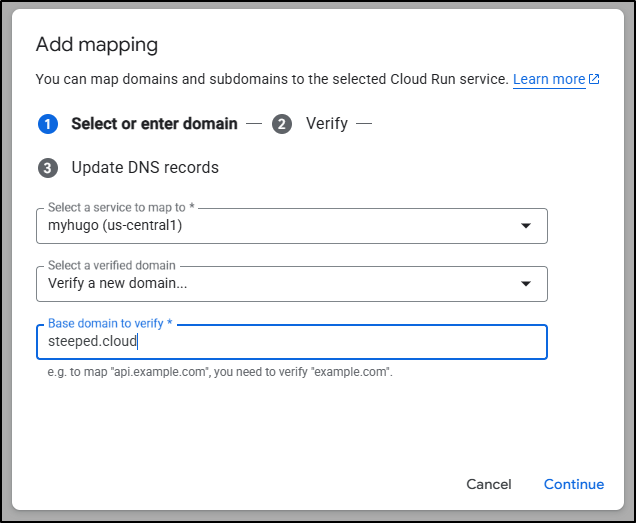The image size is (636, 523).
Task: Click the arrow icon on the service selector
Action: pyautogui.click(x=526, y=226)
